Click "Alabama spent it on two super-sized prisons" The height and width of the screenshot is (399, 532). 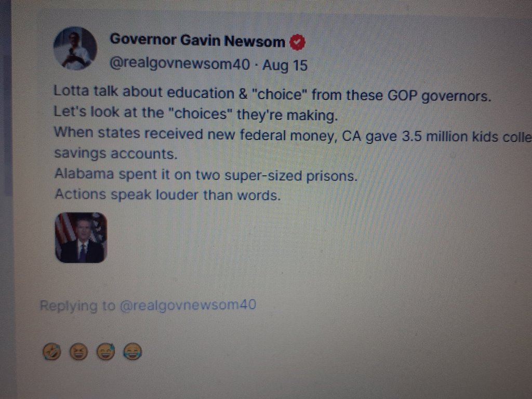tap(206, 175)
